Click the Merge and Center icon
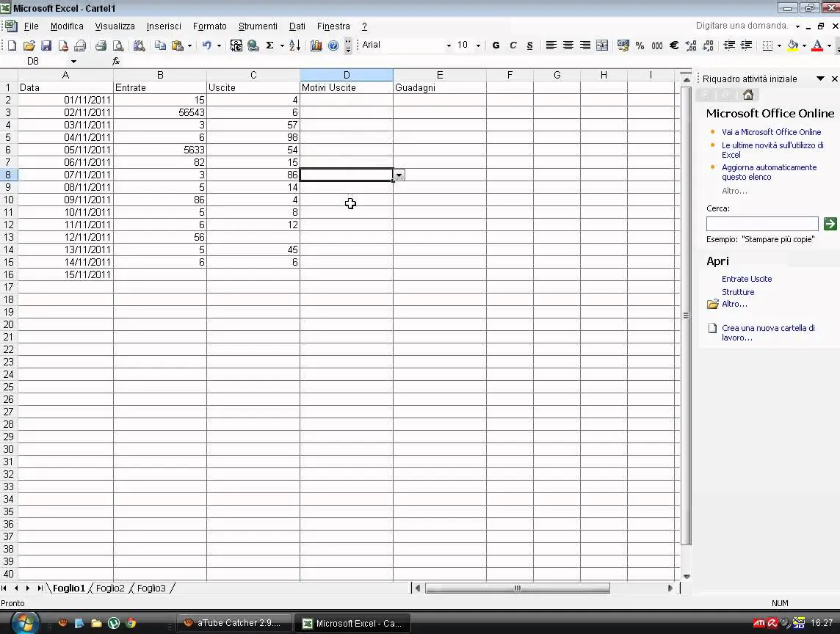The width and height of the screenshot is (840, 634). (x=602, y=45)
